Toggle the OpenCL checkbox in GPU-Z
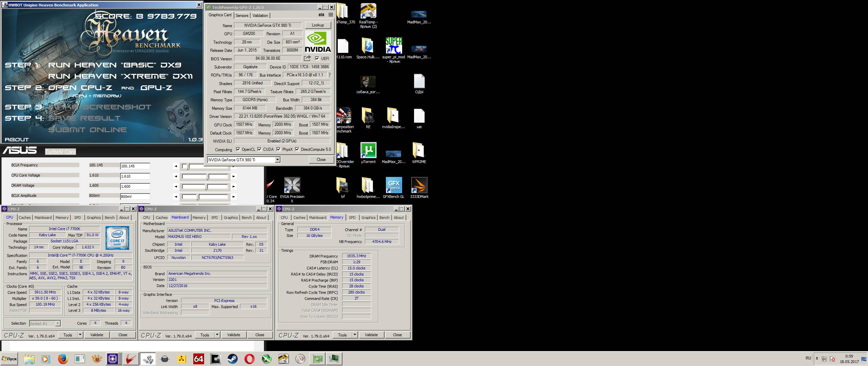The image size is (868, 366). click(238, 149)
